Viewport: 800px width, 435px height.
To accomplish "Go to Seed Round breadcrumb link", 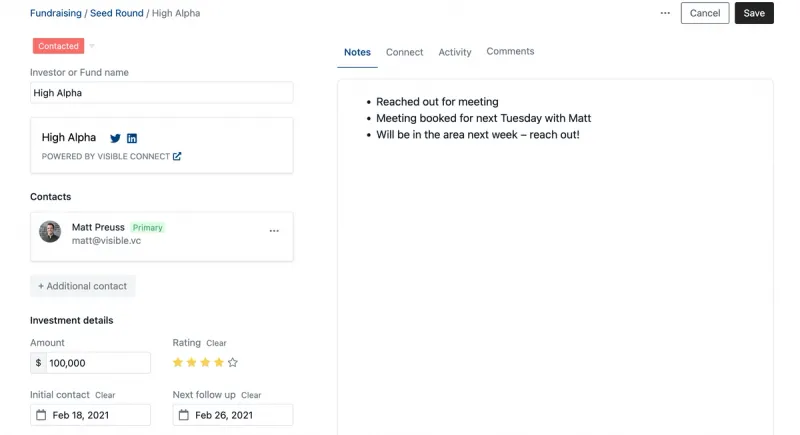I will [117, 13].
